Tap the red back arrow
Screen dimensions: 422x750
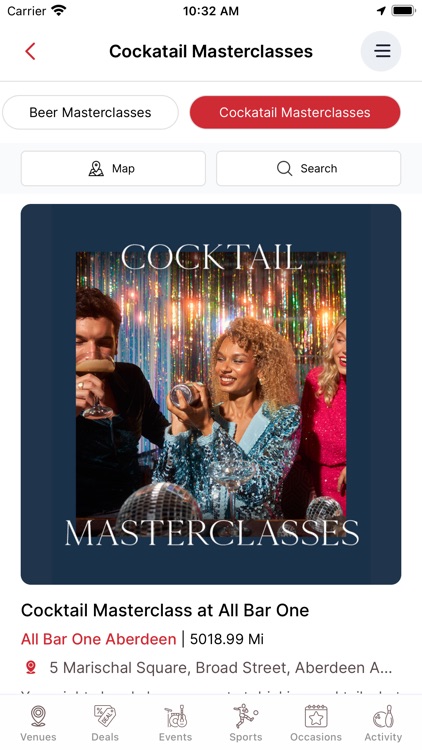coord(31,51)
